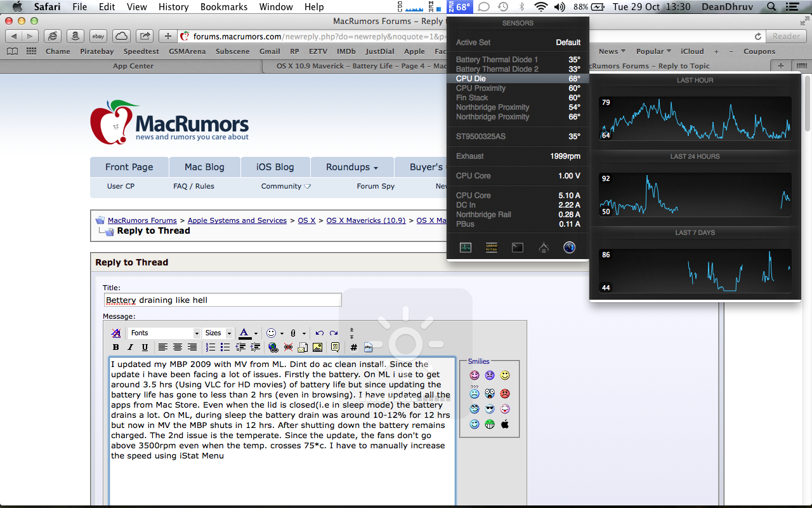The width and height of the screenshot is (812, 508).
Task: Redo last edit in editor
Action: [x=334, y=333]
